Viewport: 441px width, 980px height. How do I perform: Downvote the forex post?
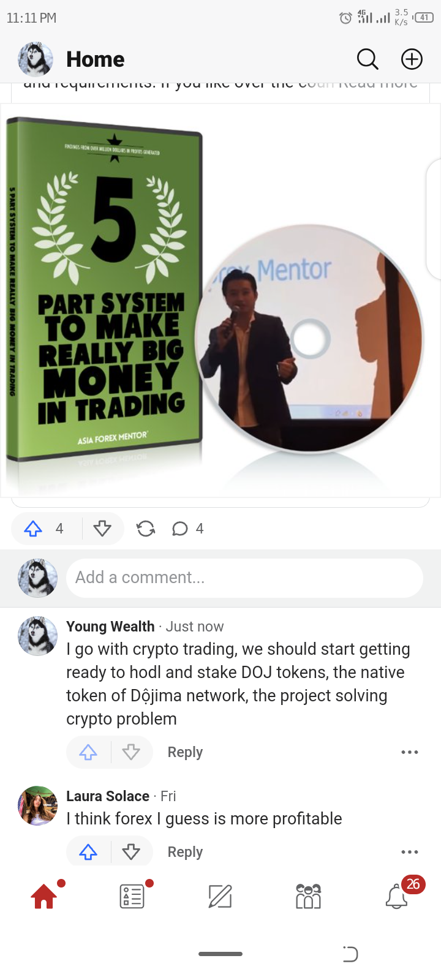102,529
